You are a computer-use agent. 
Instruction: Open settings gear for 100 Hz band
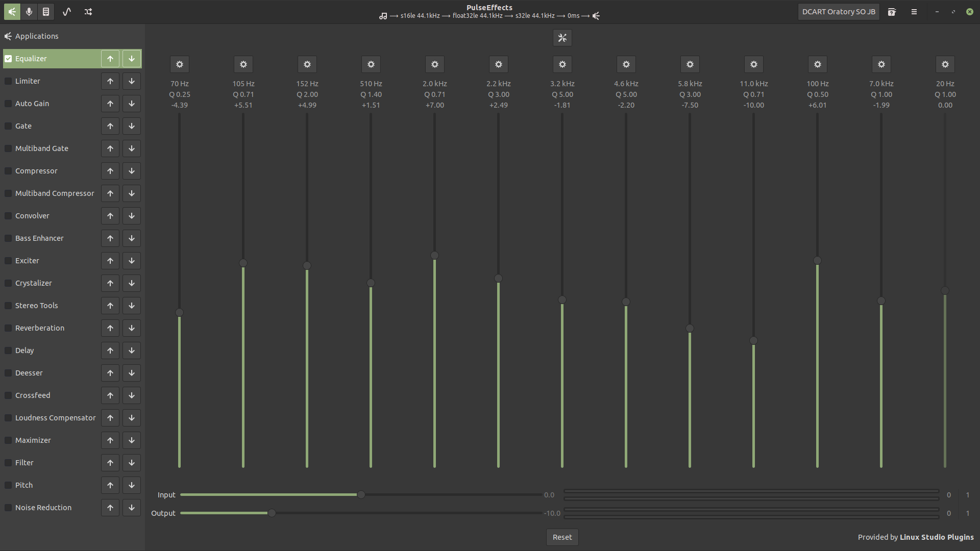click(818, 64)
